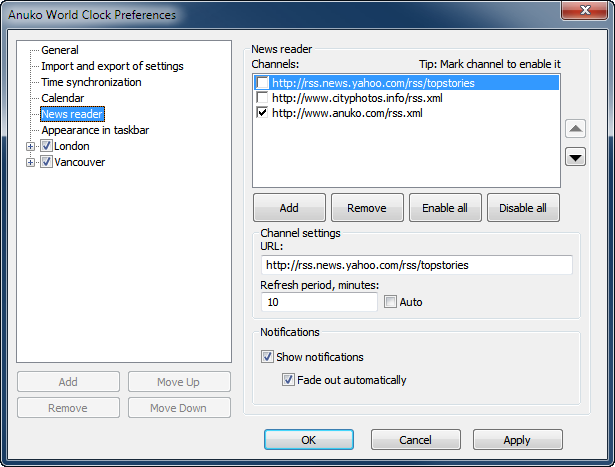This screenshot has height=467, width=615.
Task: Toggle Fade out automatically option
Action: (289, 380)
